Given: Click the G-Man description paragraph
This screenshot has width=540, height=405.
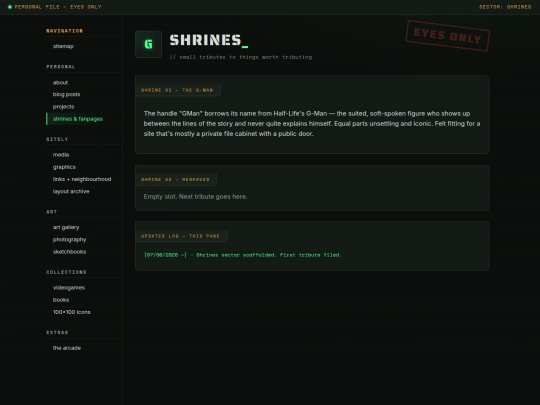Looking at the screenshot, I should point(312,124).
